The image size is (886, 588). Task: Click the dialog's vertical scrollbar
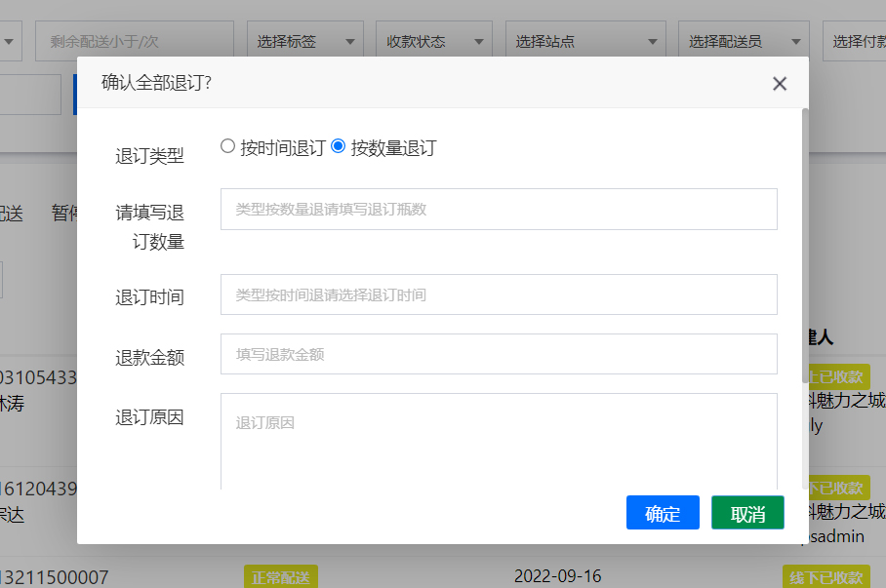coord(805,244)
